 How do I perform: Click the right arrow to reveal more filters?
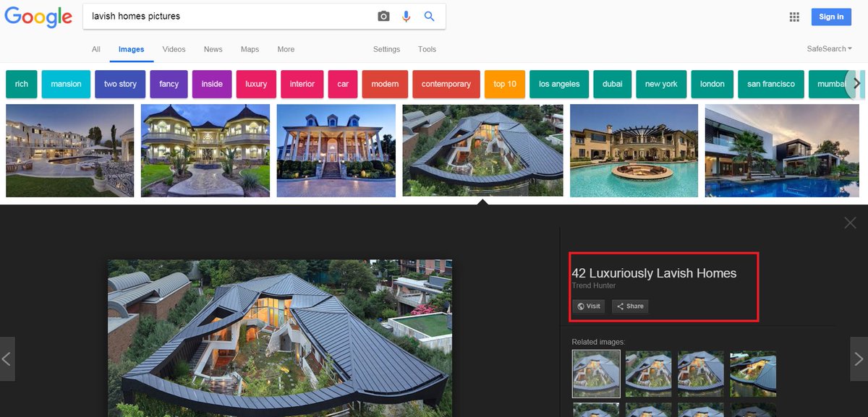[x=856, y=83]
